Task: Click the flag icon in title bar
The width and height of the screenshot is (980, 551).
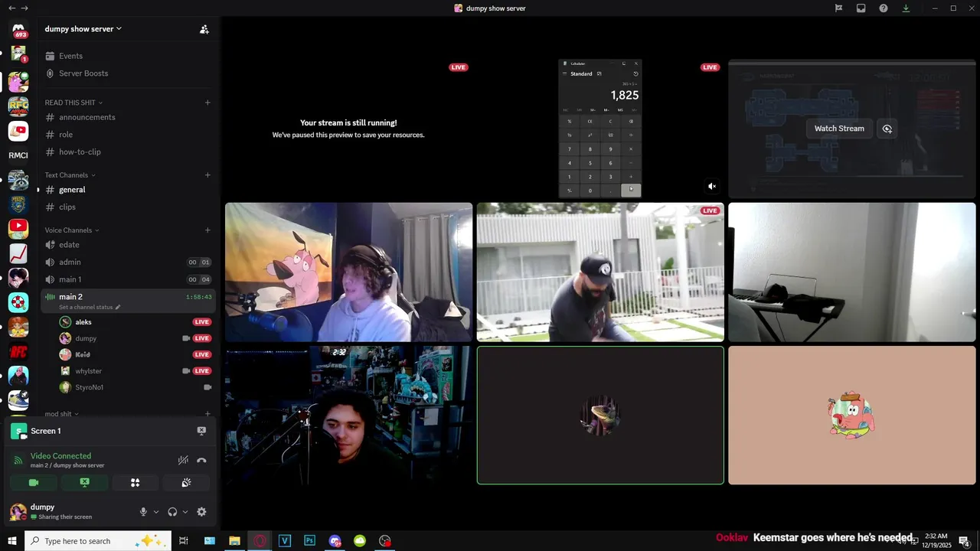Action: click(839, 8)
